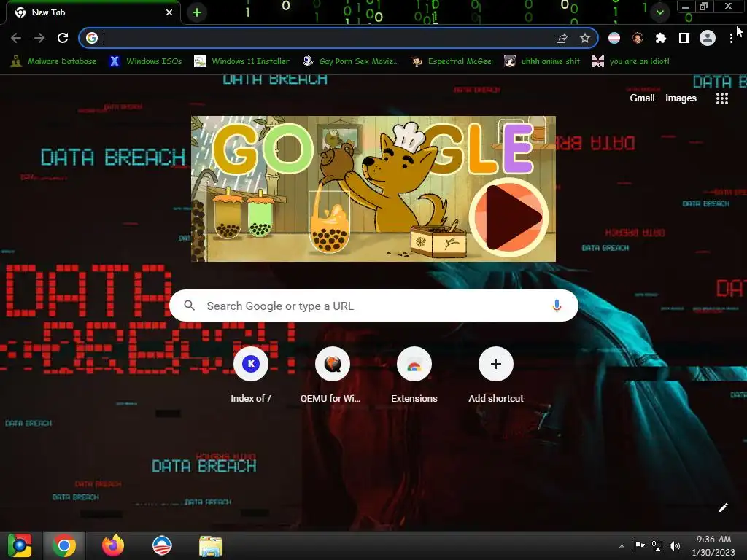Launch Firefox from the taskbar
This screenshot has width=747, height=560.
click(113, 545)
